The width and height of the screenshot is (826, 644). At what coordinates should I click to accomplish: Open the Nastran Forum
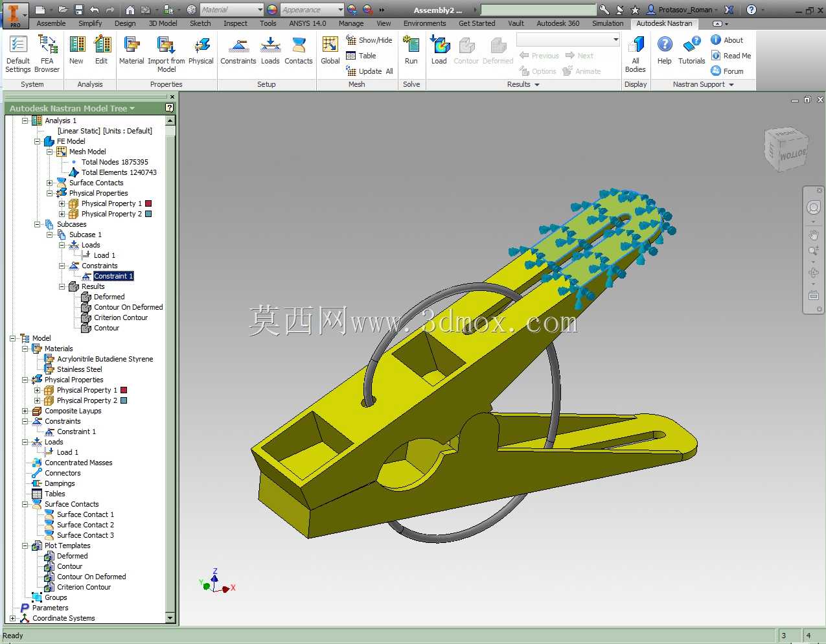728,71
